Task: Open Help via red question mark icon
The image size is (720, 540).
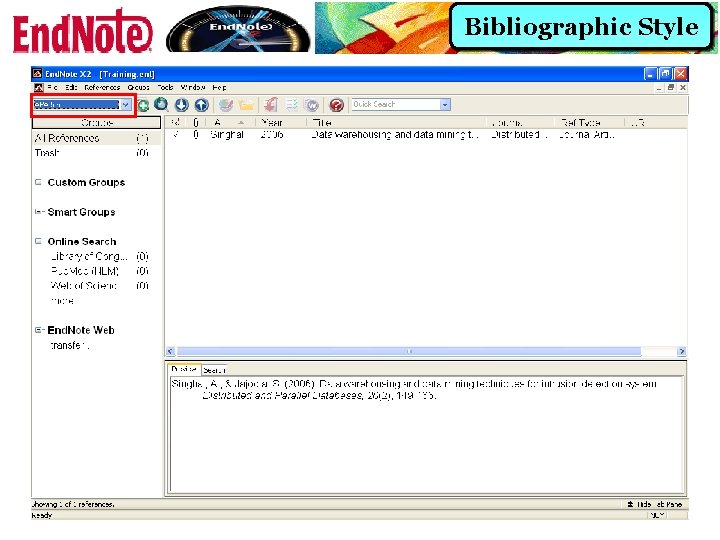Action: [x=337, y=105]
